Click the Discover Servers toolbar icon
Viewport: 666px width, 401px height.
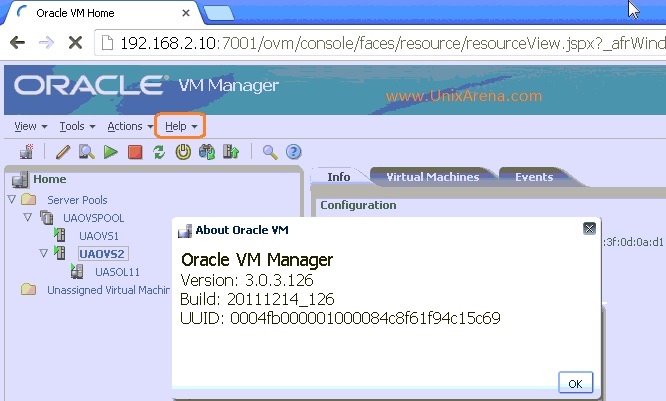26,152
